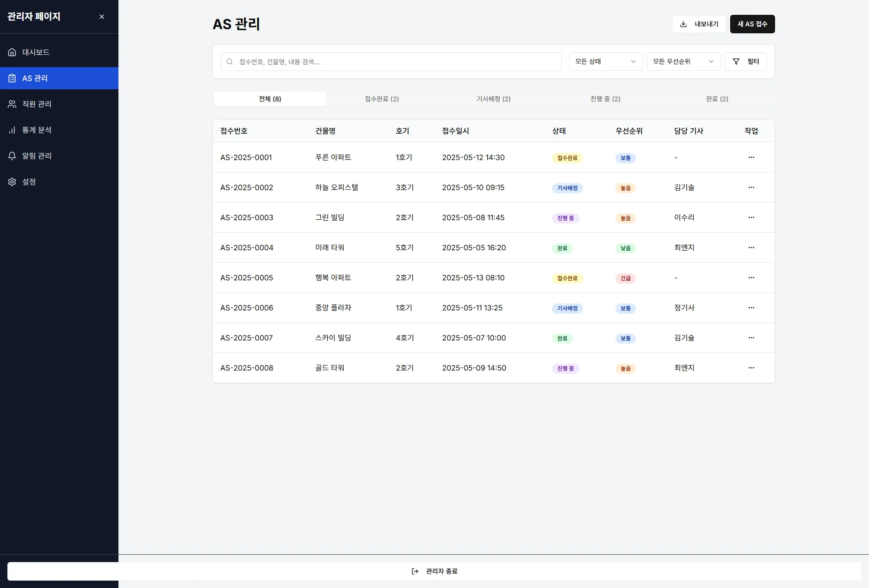Screen dimensions: 869x588
Task: Open actions menu for AS-2025-0008
Action: (751, 368)
